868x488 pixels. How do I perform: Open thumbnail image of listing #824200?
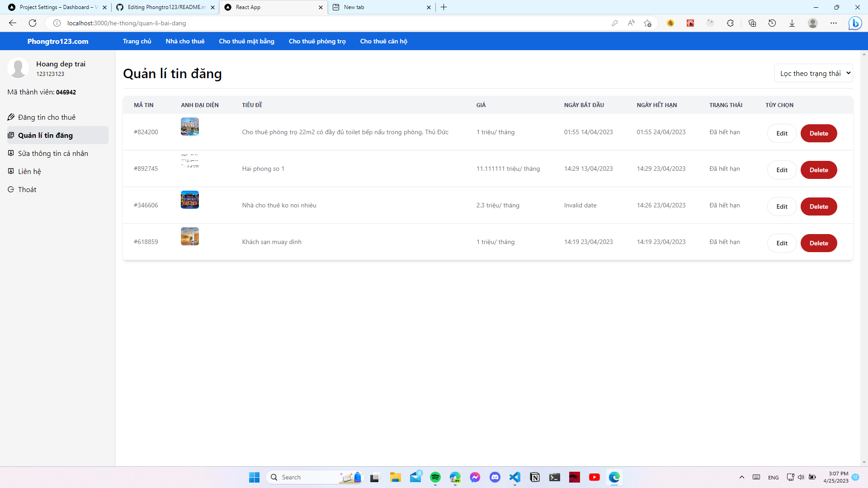click(190, 127)
